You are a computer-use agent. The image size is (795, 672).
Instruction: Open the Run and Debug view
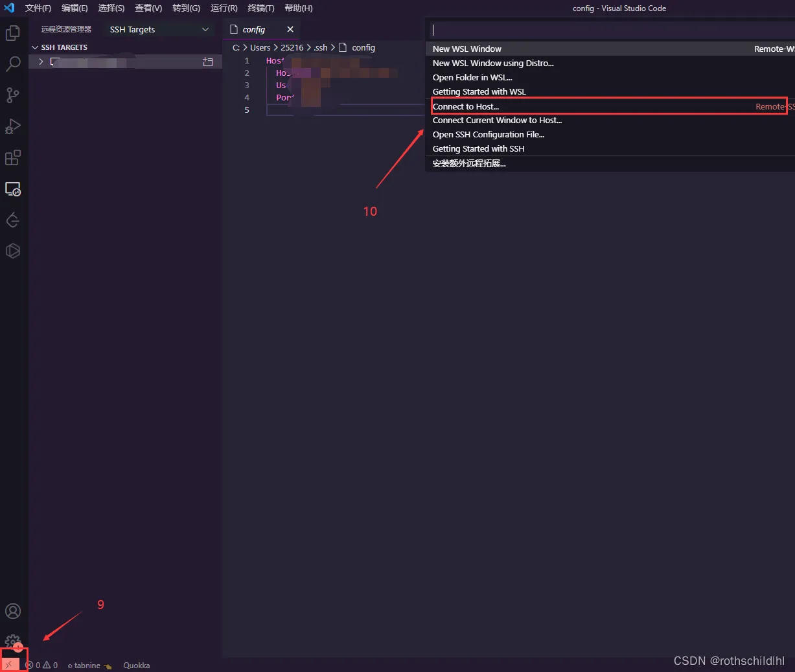[13, 126]
